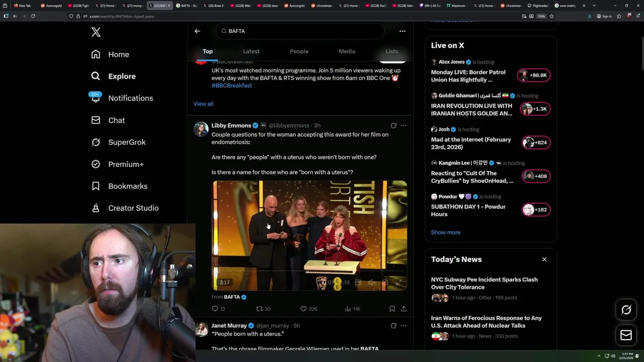Click the back arrow beside the search box
Image resolution: width=644 pixels, height=362 pixels.
click(x=197, y=31)
